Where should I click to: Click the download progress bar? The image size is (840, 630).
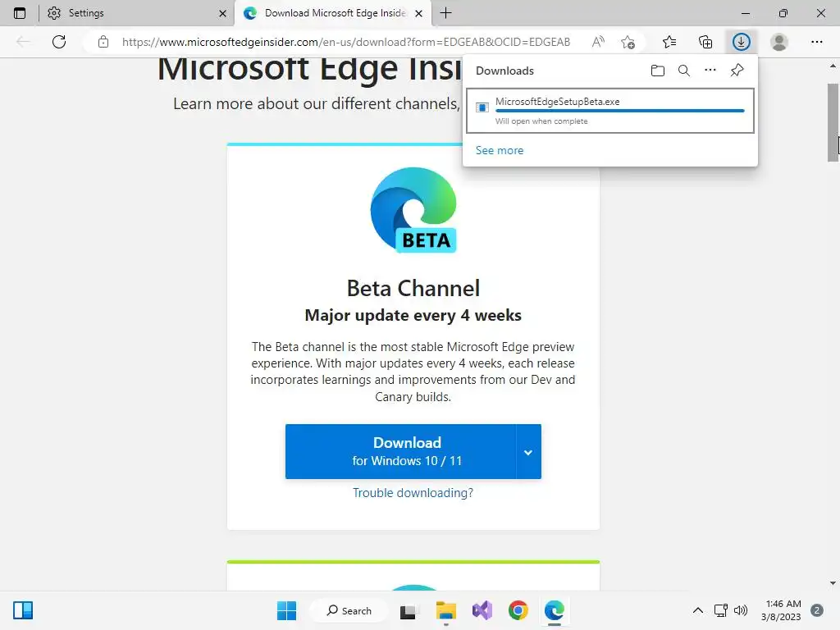pyautogui.click(x=620, y=111)
